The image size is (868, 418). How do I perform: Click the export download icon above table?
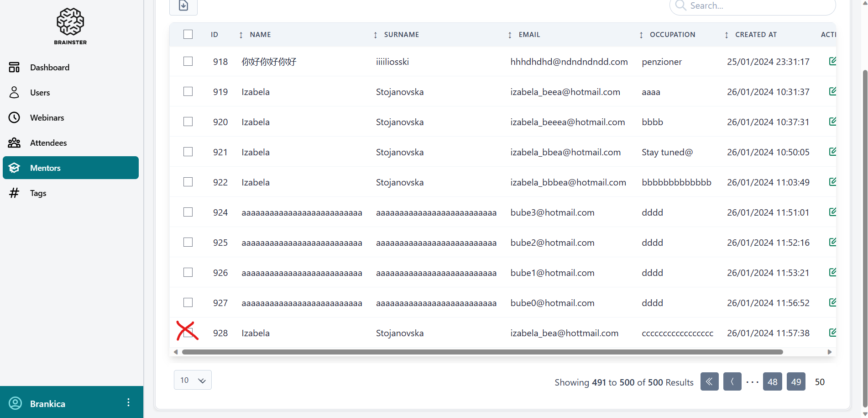click(183, 6)
